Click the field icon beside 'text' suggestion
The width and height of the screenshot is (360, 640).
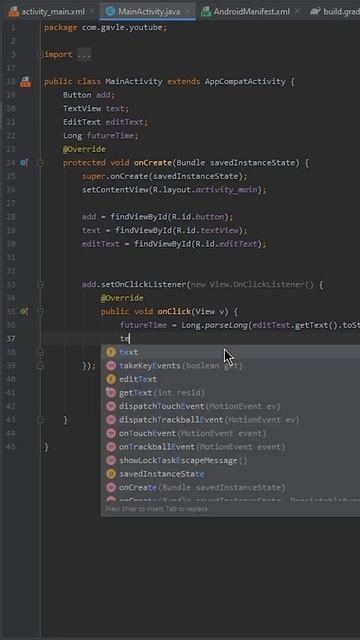coord(111,352)
